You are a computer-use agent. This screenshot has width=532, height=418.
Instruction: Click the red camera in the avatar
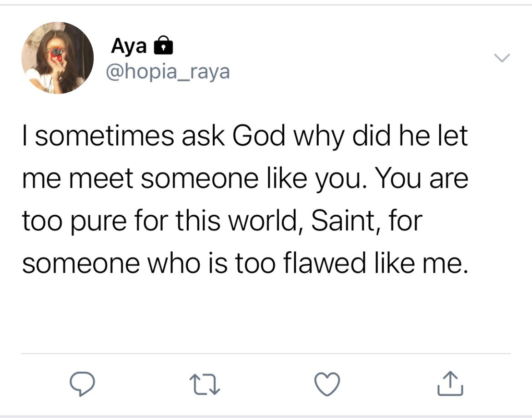point(56,51)
